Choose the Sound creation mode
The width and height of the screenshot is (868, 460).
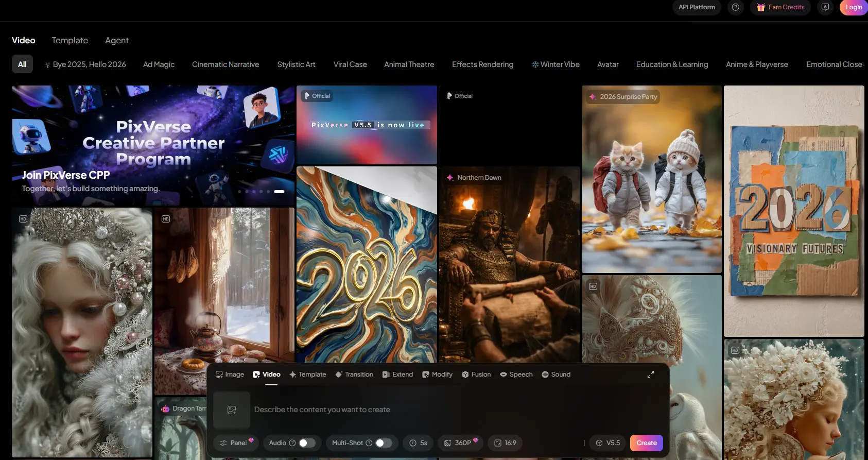pos(556,374)
